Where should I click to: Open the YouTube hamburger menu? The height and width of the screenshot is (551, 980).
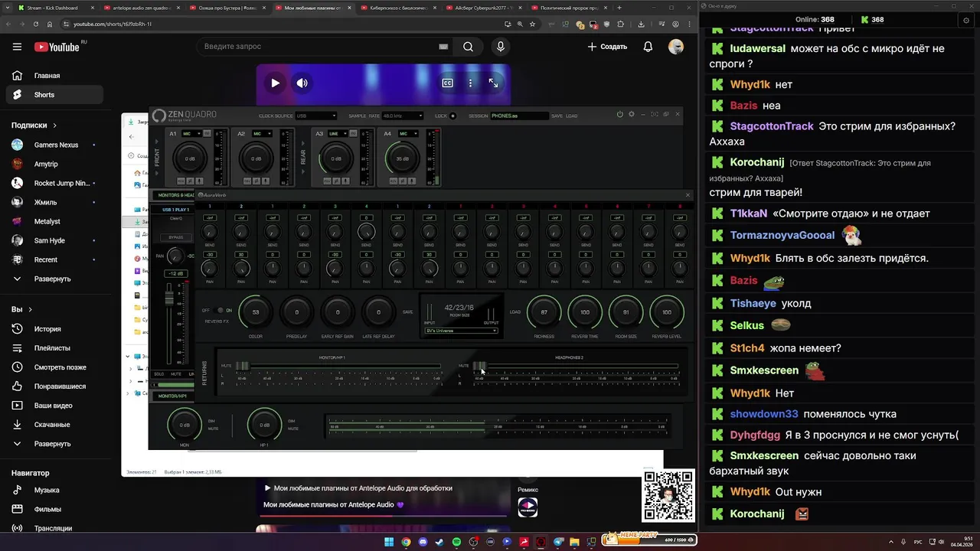(x=17, y=47)
